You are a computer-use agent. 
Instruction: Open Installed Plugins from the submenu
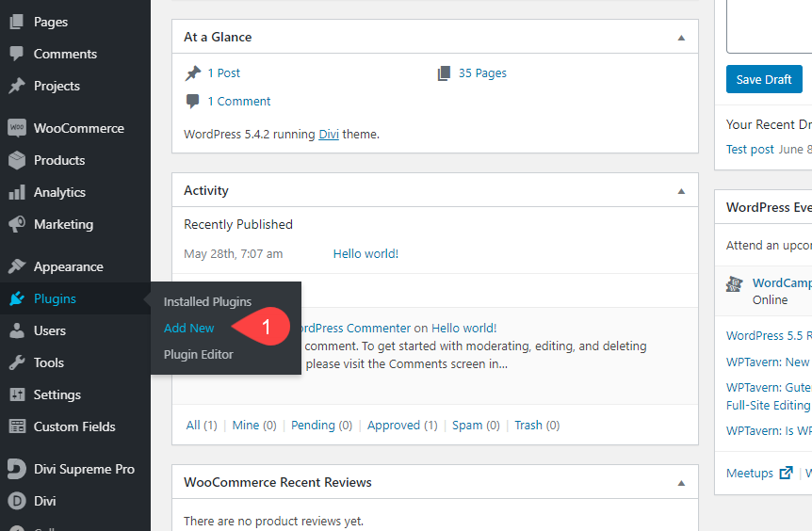(207, 302)
